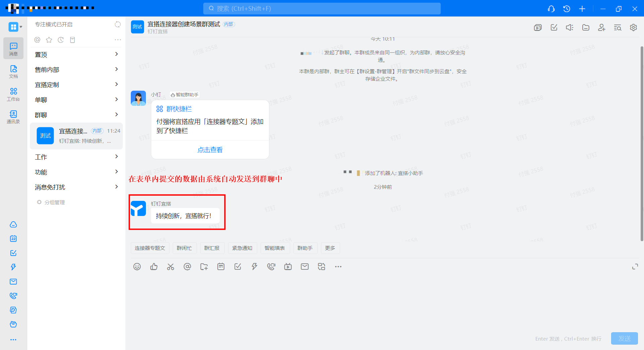The width and height of the screenshot is (644, 350).
Task: Click the 群快捷栏 card title
Action: [x=179, y=109]
